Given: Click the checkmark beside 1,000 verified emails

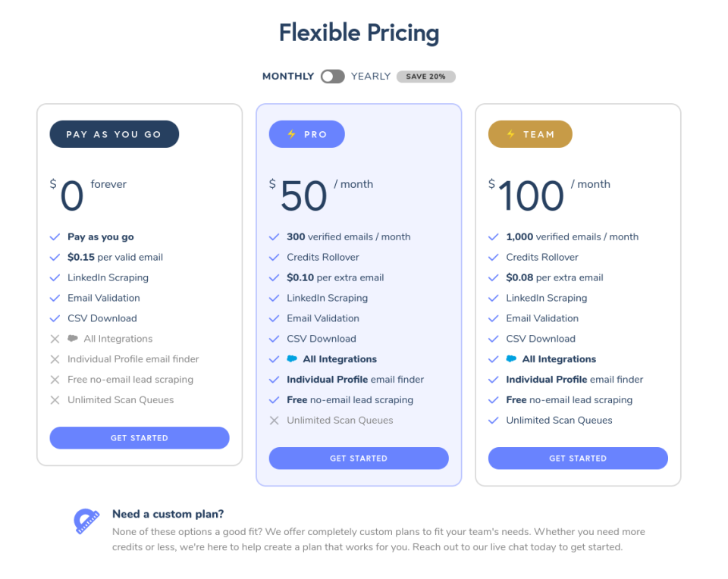Looking at the screenshot, I should (493, 237).
